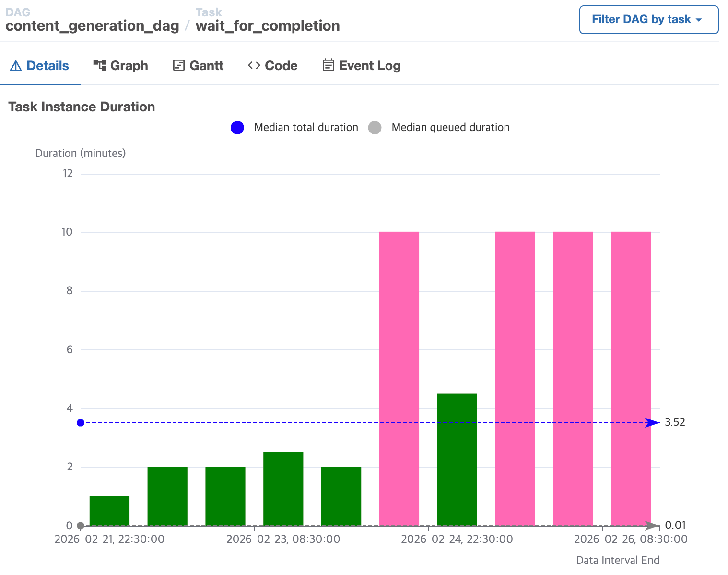Select the tallest green bar in chart
The width and height of the screenshot is (728, 575).
(x=457, y=459)
